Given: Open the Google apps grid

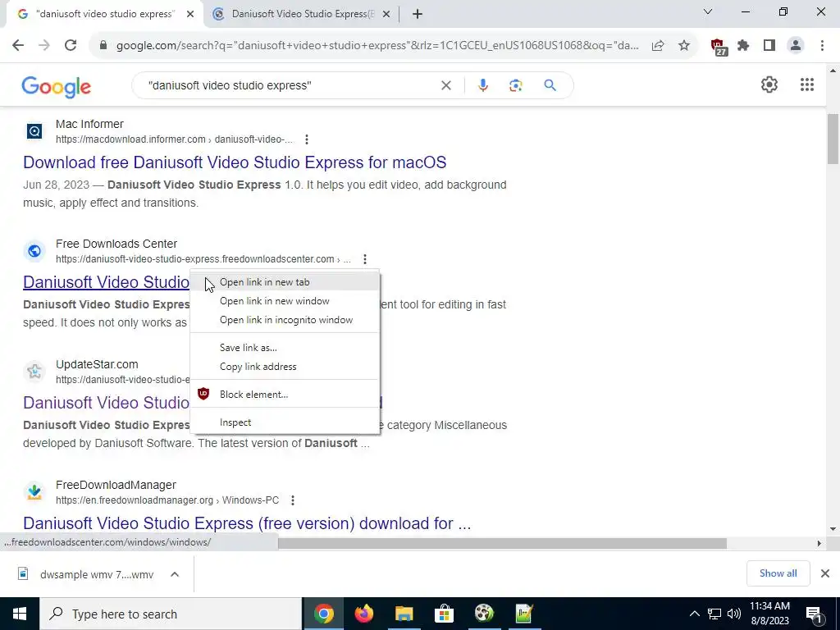Looking at the screenshot, I should tap(807, 84).
